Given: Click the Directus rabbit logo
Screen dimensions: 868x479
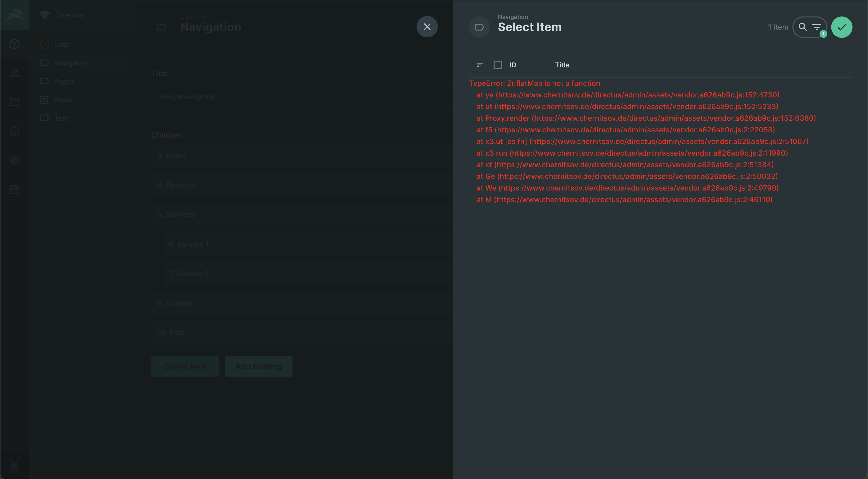Looking at the screenshot, I should (x=15, y=15).
